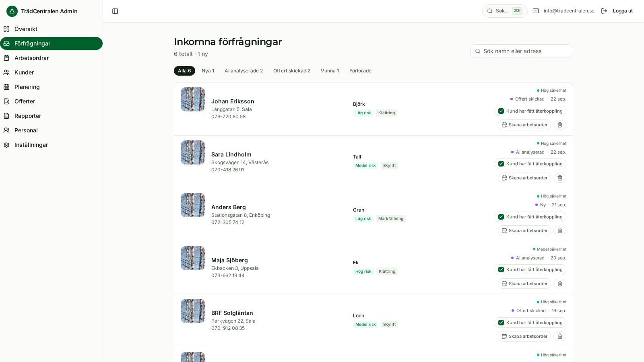This screenshot has height=362, width=644.
Task: Toggle Sara Lindholm's återkoppling checkbox
Action: 501,164
